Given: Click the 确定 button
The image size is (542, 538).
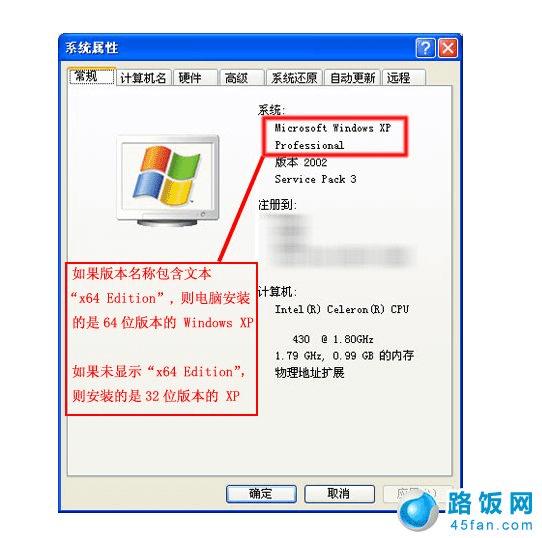Looking at the screenshot, I should tap(261, 494).
